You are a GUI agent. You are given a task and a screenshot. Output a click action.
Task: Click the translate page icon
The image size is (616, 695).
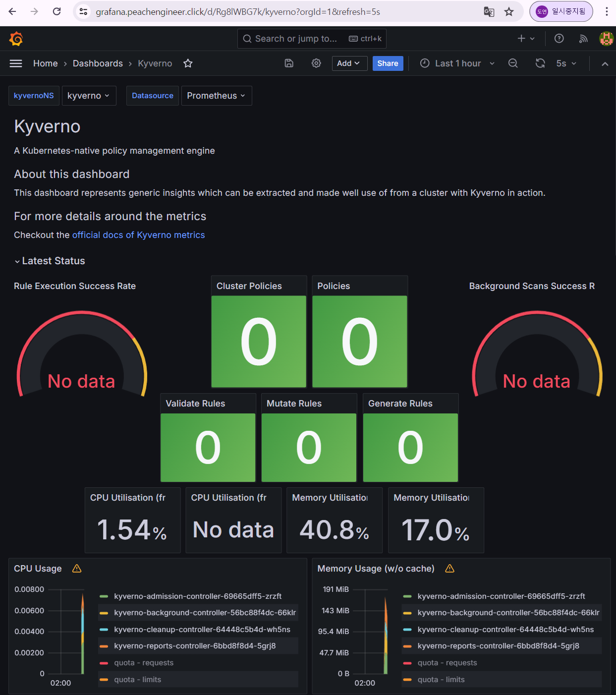click(x=489, y=11)
